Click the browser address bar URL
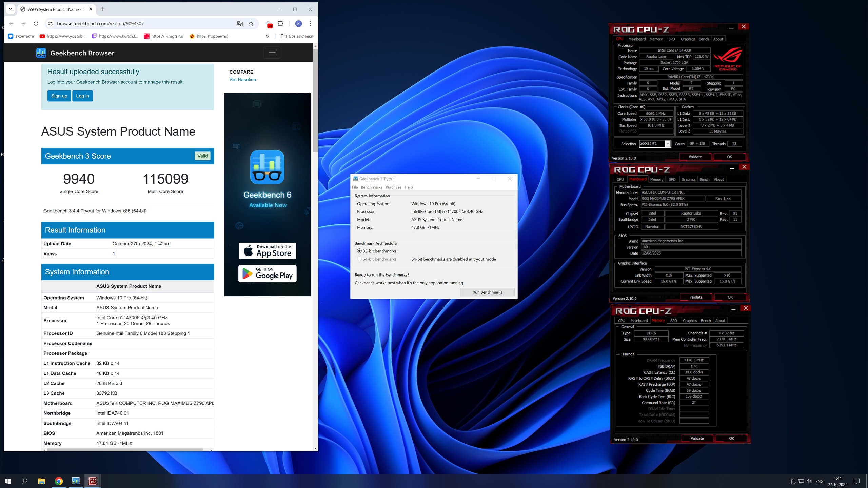The height and width of the screenshot is (488, 868). pos(100,24)
